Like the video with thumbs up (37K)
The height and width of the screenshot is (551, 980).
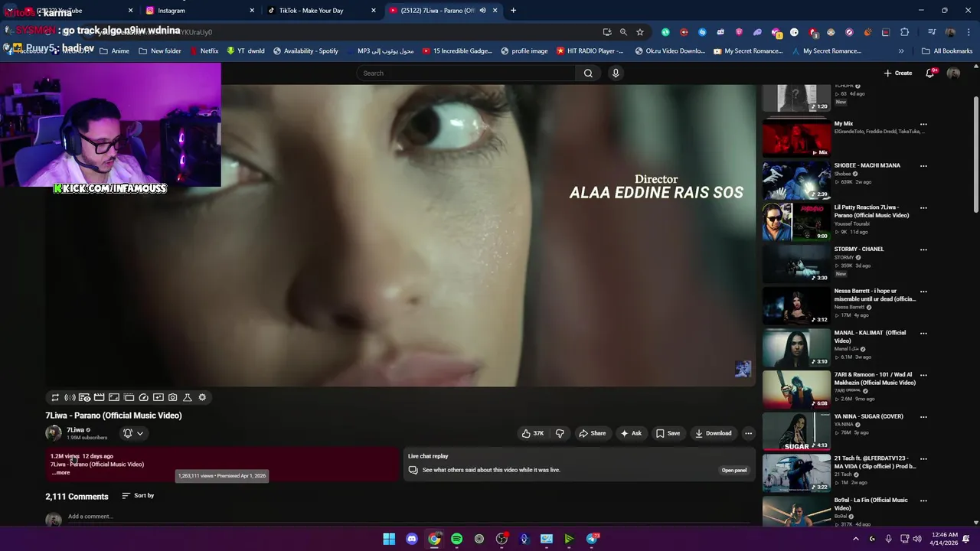point(533,433)
